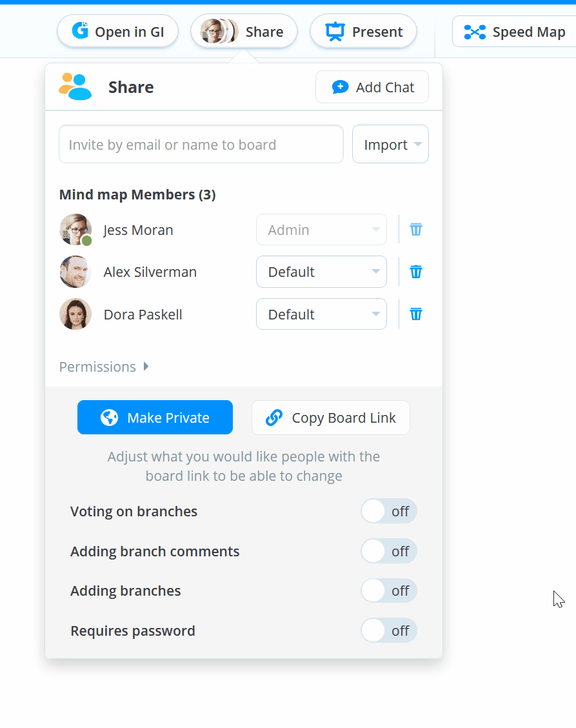The width and height of the screenshot is (576, 728).
Task: Expand the Permissions section
Action: pyautogui.click(x=103, y=367)
